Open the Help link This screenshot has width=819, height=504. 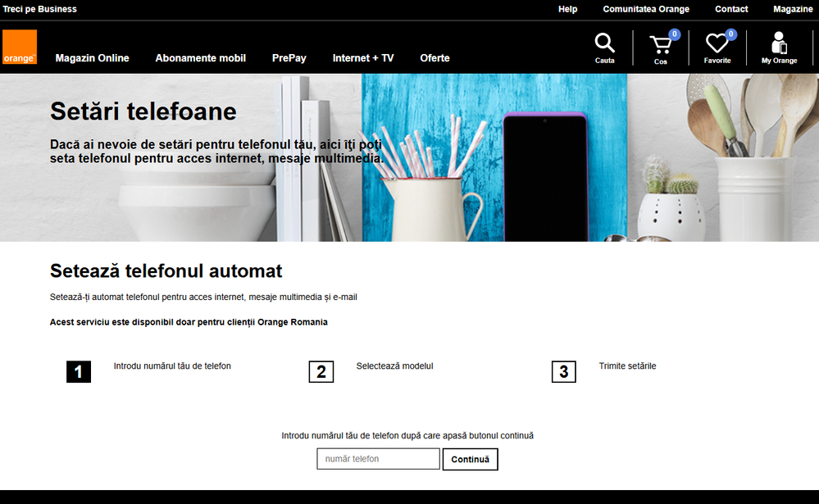[567, 9]
